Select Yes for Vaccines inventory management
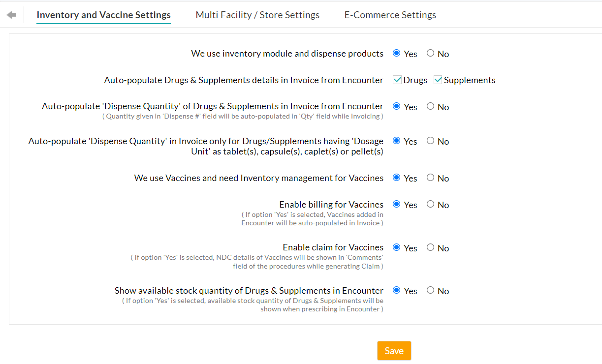 tap(397, 178)
